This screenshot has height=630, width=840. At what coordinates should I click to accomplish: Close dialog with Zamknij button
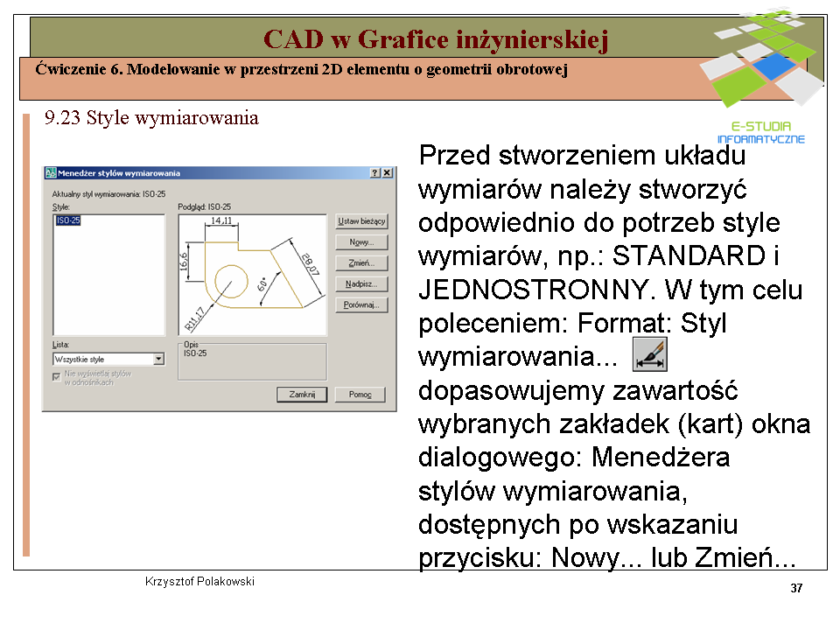click(x=302, y=395)
